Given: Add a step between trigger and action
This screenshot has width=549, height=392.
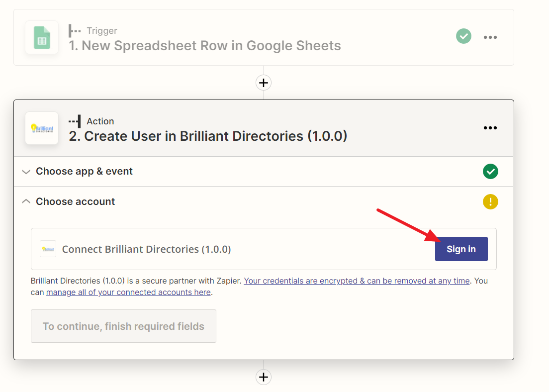Looking at the screenshot, I should tap(263, 83).
